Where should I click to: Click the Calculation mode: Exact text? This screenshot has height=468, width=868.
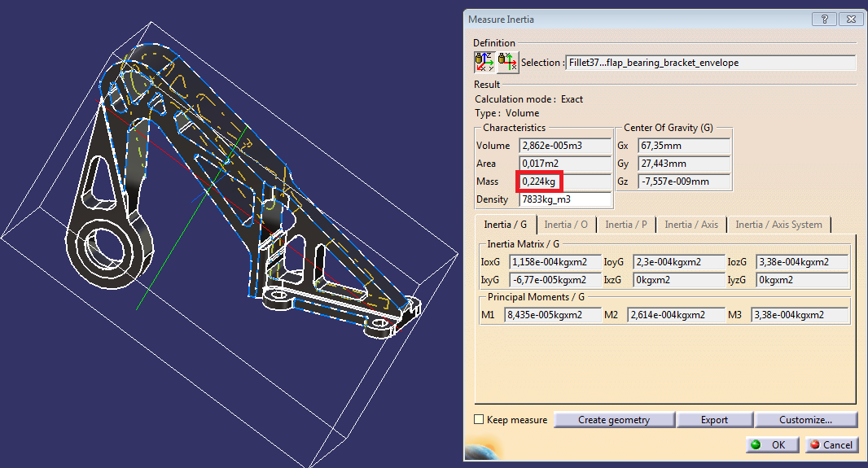[x=528, y=99]
